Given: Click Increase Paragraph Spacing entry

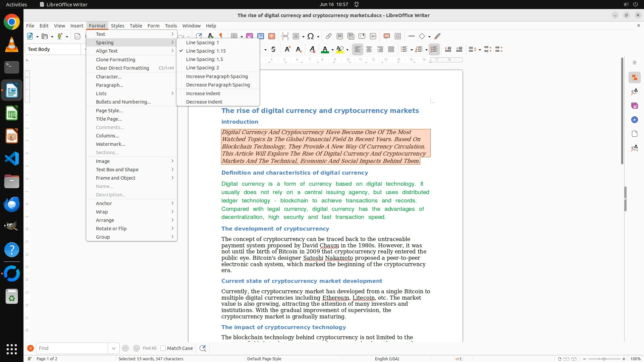Looking at the screenshot, I should [217, 76].
